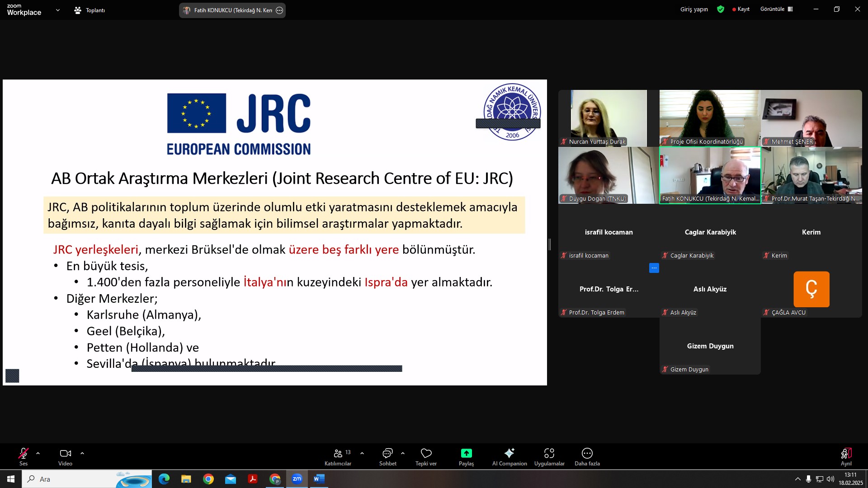Open Adobe Acrobat from taskbar
The height and width of the screenshot is (488, 868).
[x=253, y=479]
